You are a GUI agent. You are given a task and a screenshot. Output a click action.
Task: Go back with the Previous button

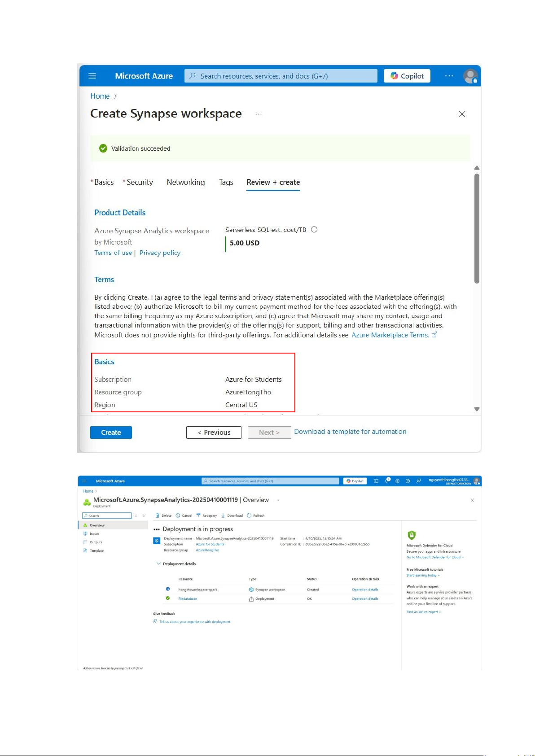point(214,433)
